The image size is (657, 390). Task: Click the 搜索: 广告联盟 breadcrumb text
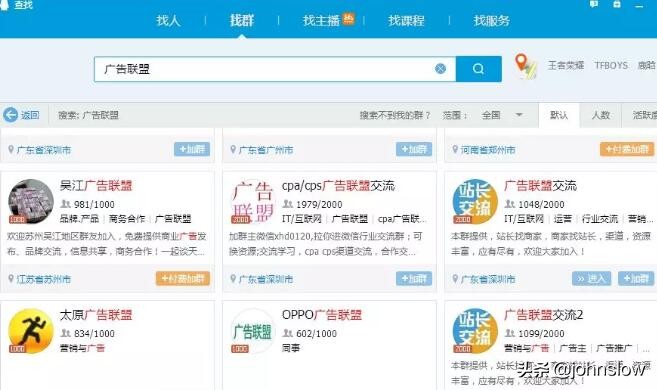pyautogui.click(x=88, y=115)
